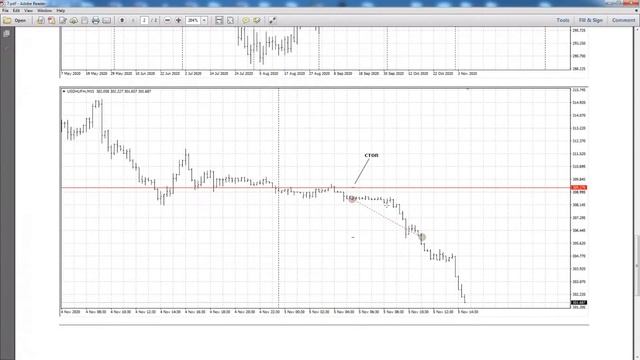This screenshot has width=640, height=360.
Task: Go to the previous page arrow
Action: point(122,20)
